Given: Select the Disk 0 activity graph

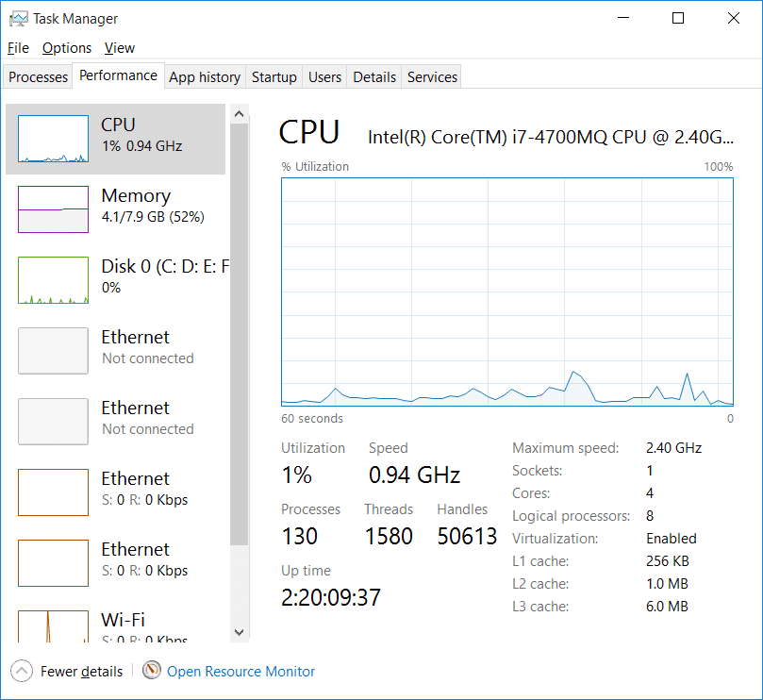Looking at the screenshot, I should click(53, 280).
